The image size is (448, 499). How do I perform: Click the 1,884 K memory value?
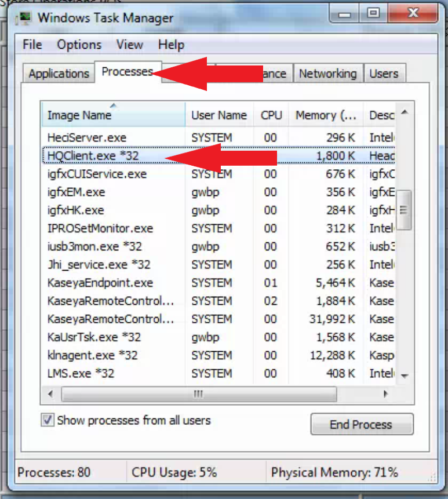pyautogui.click(x=336, y=301)
